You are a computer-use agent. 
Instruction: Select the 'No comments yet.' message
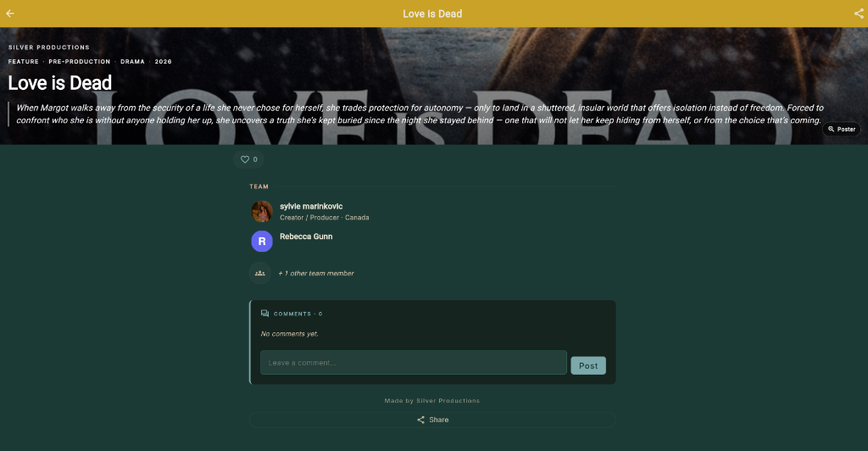(x=290, y=334)
